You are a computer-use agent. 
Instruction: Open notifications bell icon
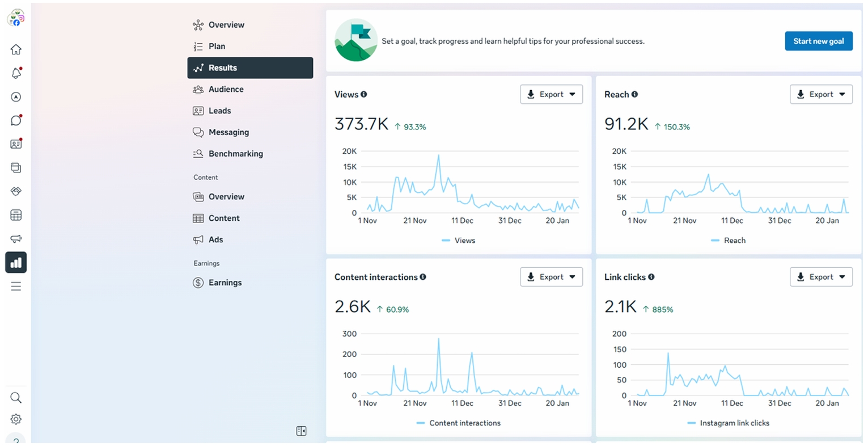tap(16, 73)
